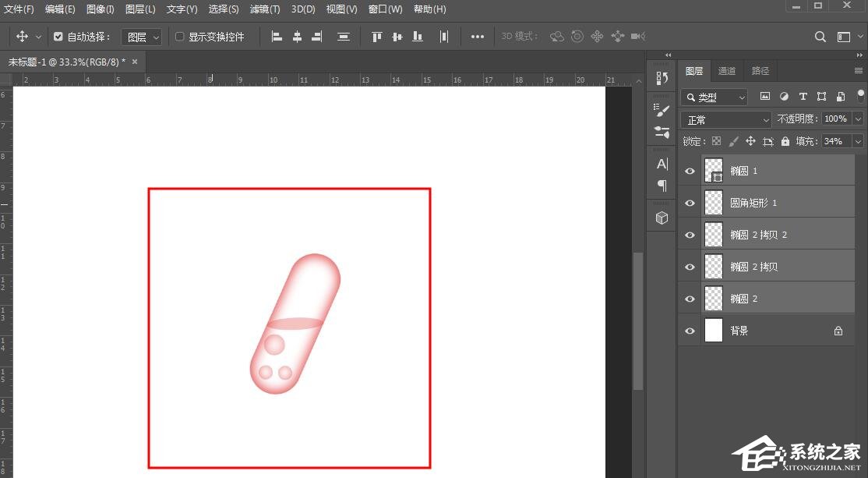The image size is (868, 478).
Task: Select the align left edges icon
Action: tap(277, 36)
